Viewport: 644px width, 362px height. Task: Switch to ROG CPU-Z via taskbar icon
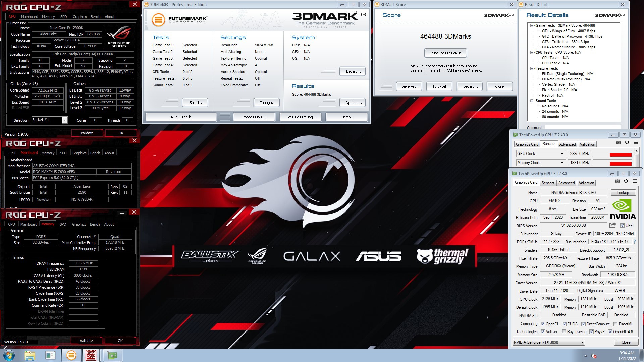pyautogui.click(x=91, y=355)
